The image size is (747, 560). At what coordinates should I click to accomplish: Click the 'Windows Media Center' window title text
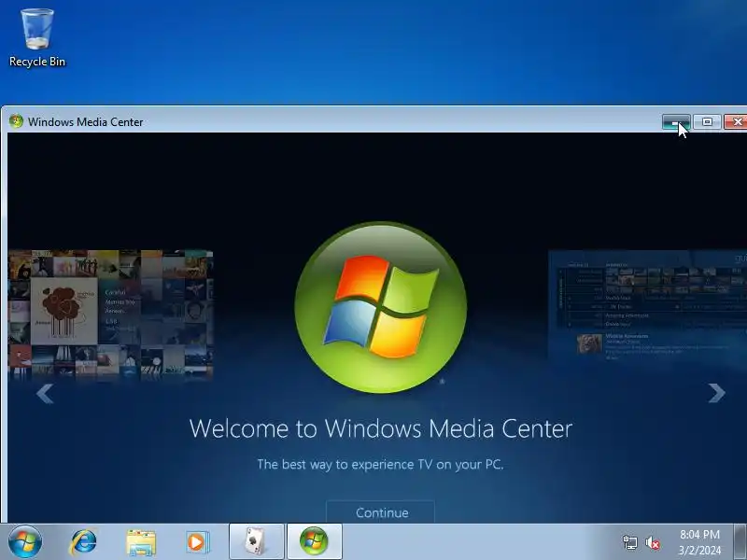(x=85, y=122)
